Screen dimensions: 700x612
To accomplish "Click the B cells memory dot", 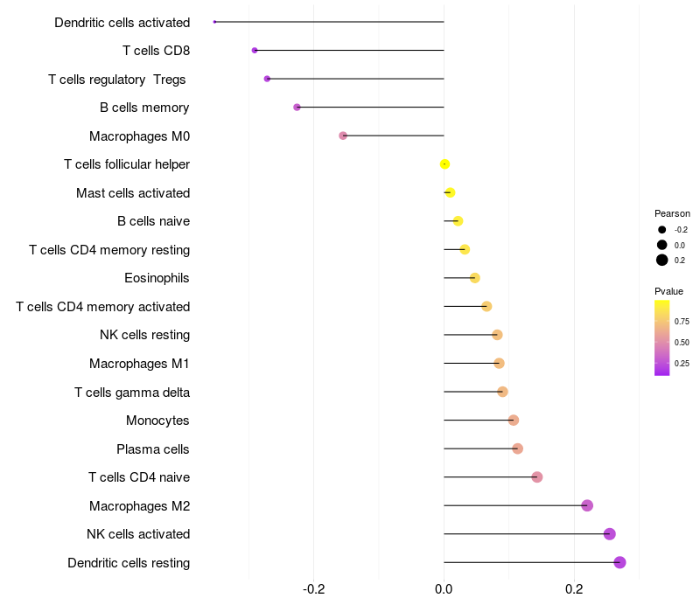I will tap(297, 107).
